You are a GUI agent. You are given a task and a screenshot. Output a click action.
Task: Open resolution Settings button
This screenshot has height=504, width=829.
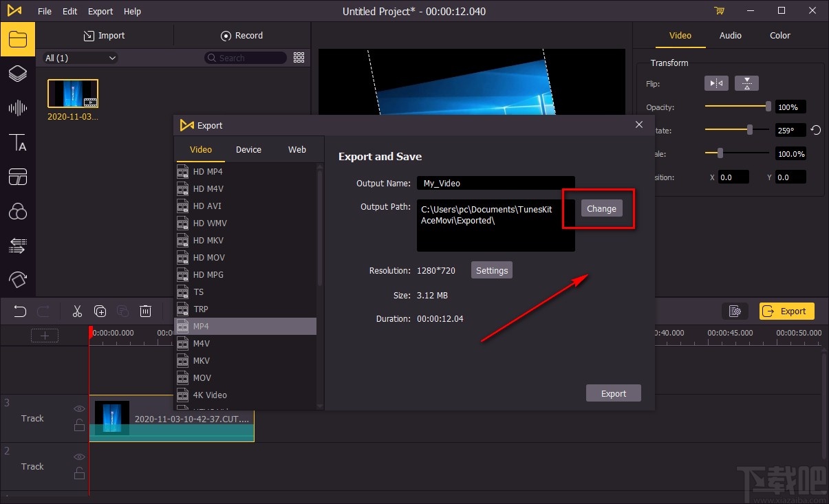[x=492, y=270]
